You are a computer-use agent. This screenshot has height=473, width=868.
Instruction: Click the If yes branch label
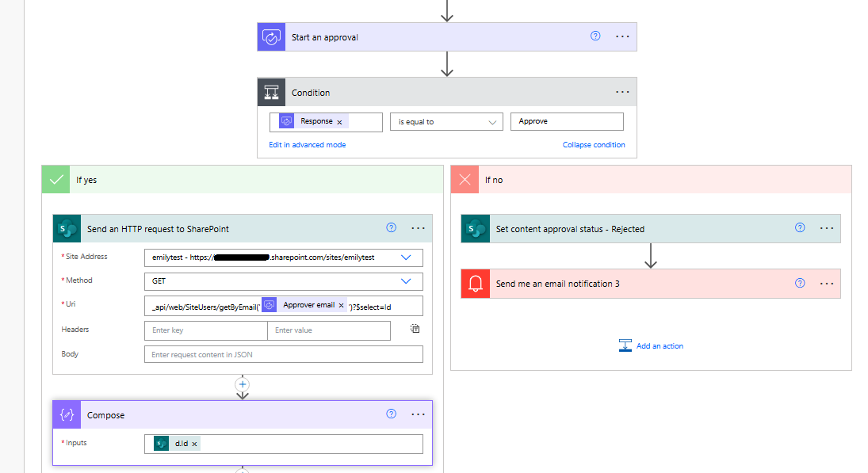pos(86,180)
